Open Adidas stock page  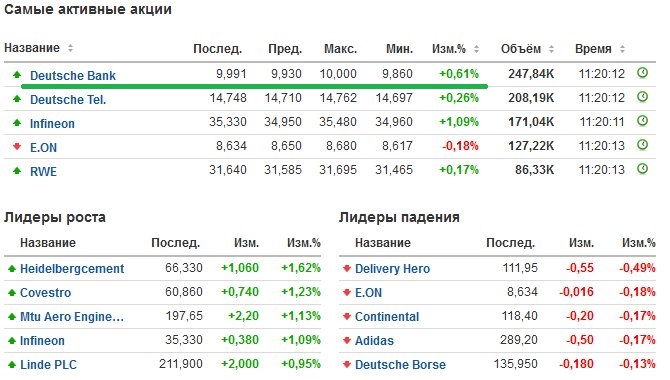[374, 341]
